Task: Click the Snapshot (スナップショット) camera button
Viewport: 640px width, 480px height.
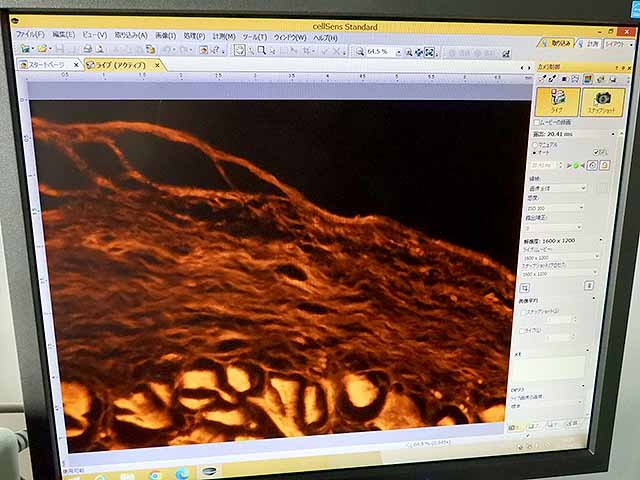Action: coord(602,102)
